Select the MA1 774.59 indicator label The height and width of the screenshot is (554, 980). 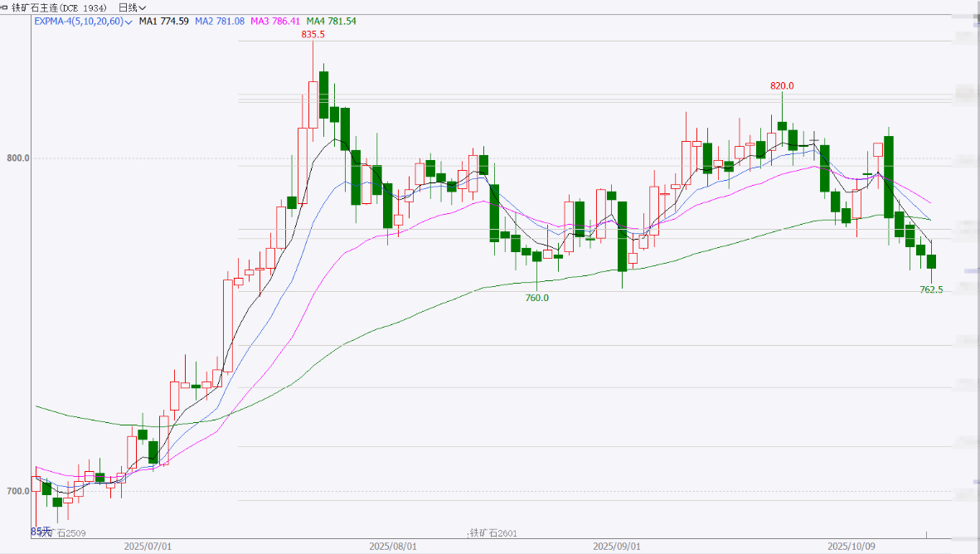tap(164, 21)
